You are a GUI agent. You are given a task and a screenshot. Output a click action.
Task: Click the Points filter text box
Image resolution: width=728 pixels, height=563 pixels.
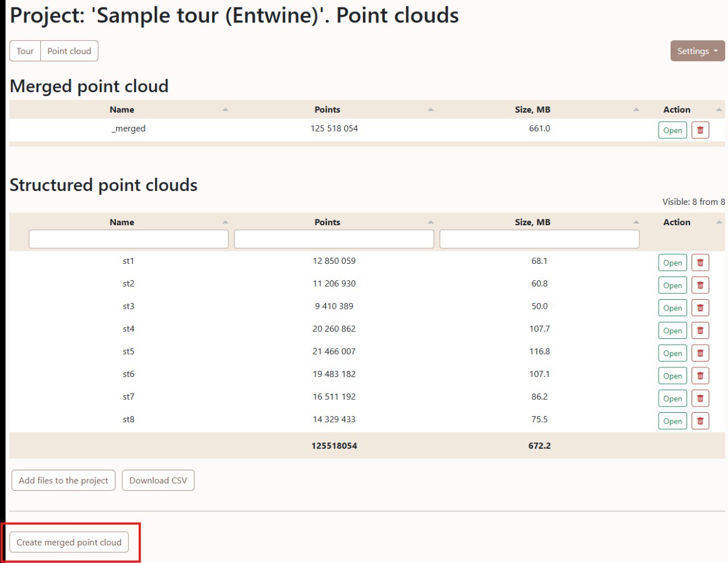point(334,239)
